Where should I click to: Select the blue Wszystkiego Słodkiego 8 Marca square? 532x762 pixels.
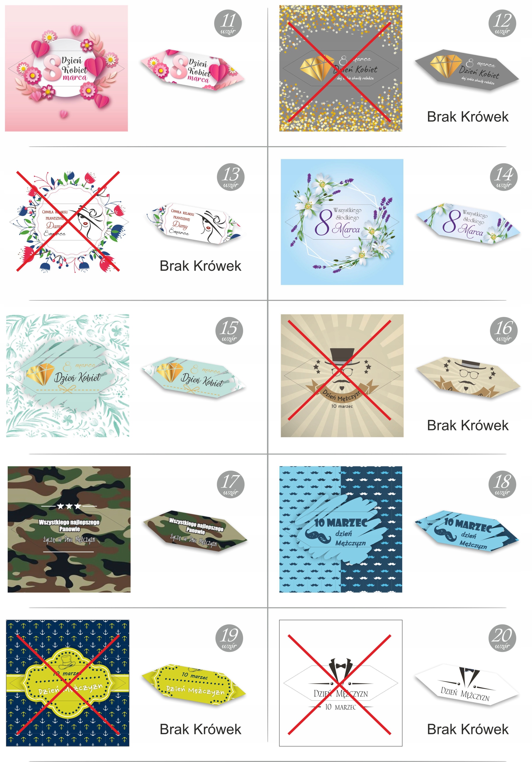(x=342, y=222)
